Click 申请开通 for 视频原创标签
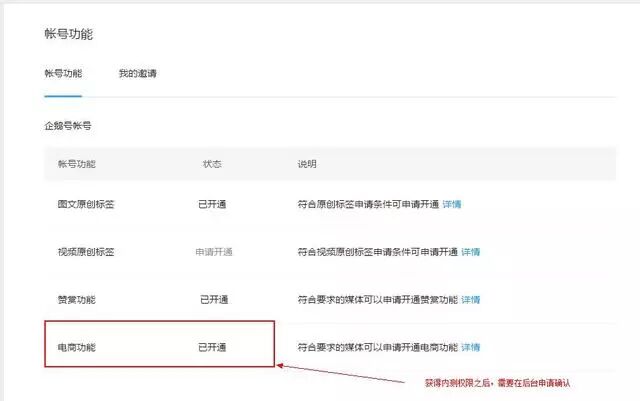The height and width of the screenshot is (401, 640). coord(213,252)
